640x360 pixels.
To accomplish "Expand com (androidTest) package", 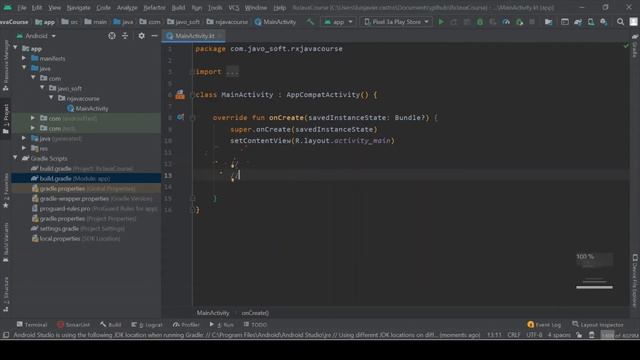I will (33, 118).
